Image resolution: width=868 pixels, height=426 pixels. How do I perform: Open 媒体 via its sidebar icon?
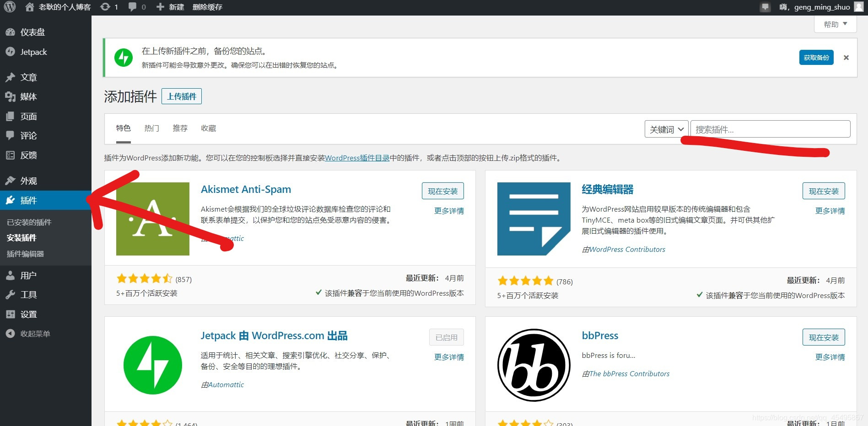coord(11,96)
